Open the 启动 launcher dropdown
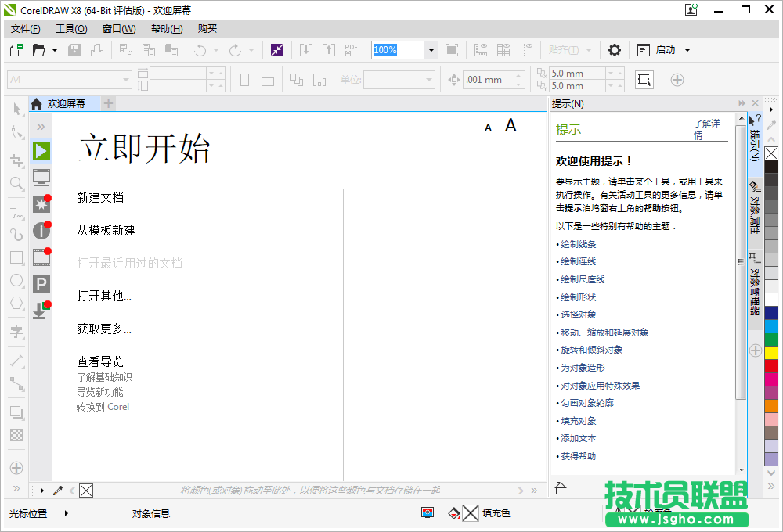The image size is (783, 532). (x=687, y=50)
